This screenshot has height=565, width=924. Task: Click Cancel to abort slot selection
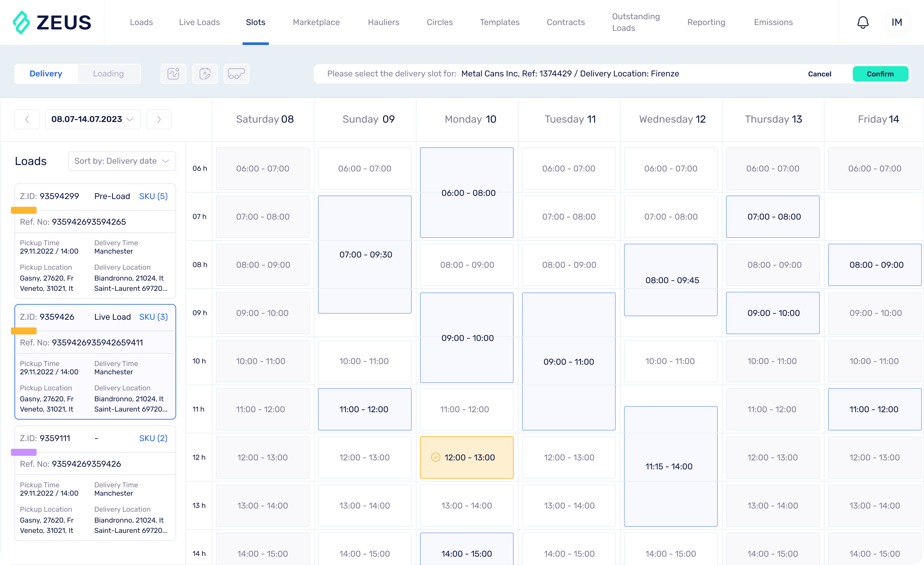pos(819,74)
